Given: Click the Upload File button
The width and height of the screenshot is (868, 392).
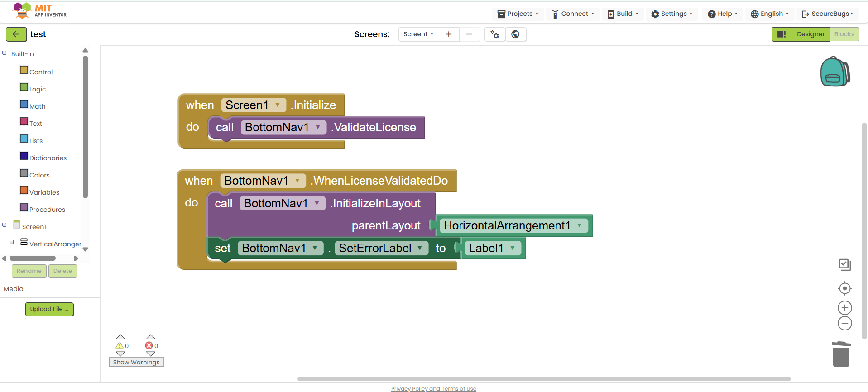Looking at the screenshot, I should coord(49,309).
